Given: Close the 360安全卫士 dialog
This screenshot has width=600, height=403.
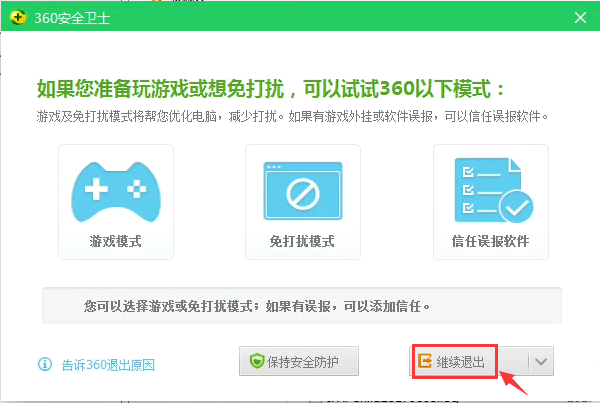Looking at the screenshot, I should tap(580, 17).
